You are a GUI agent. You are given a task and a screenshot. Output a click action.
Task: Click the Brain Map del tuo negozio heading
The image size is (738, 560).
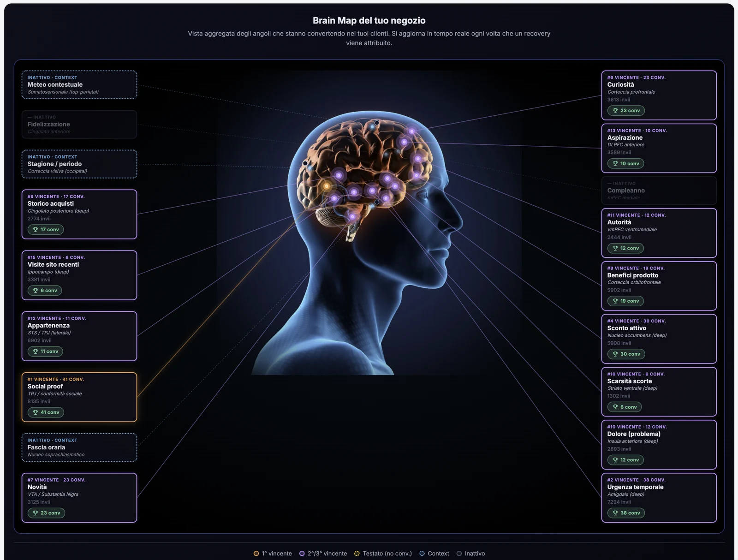click(x=369, y=20)
